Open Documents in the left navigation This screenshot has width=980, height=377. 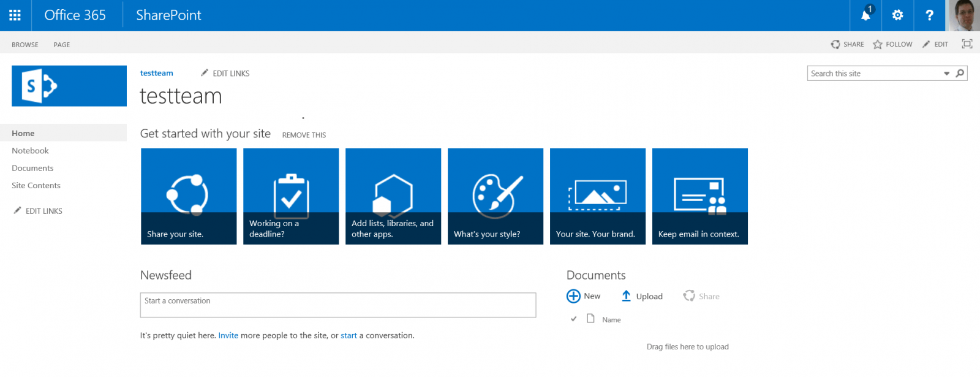32,168
